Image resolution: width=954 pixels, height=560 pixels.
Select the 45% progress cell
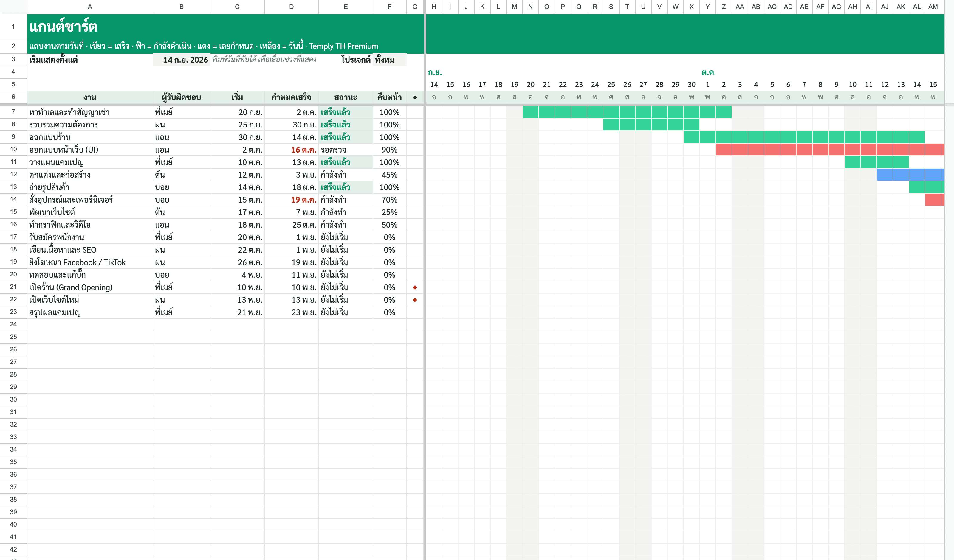click(x=390, y=175)
